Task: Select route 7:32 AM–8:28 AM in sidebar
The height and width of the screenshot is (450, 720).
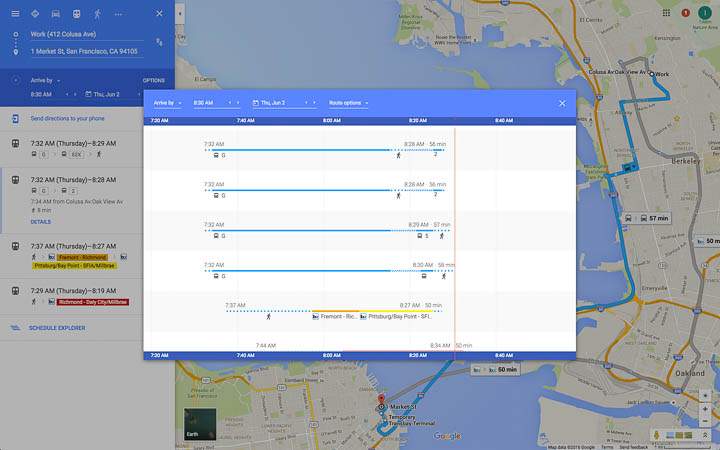Action: click(71, 201)
